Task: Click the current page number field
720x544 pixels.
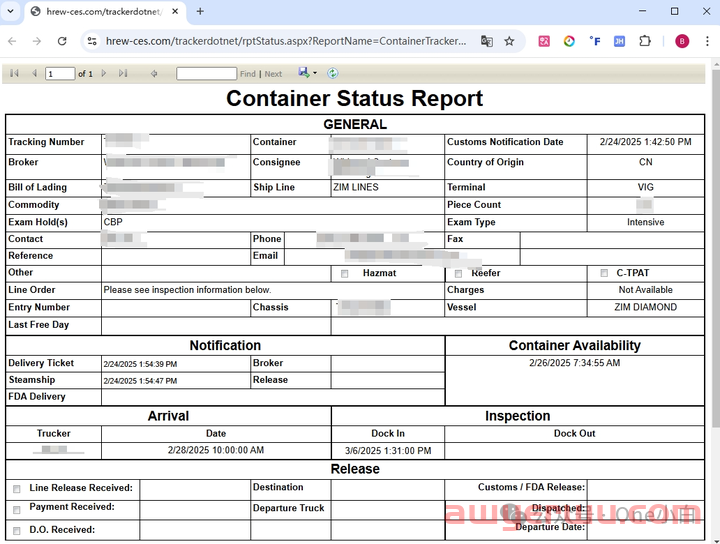Action: pyautogui.click(x=60, y=73)
